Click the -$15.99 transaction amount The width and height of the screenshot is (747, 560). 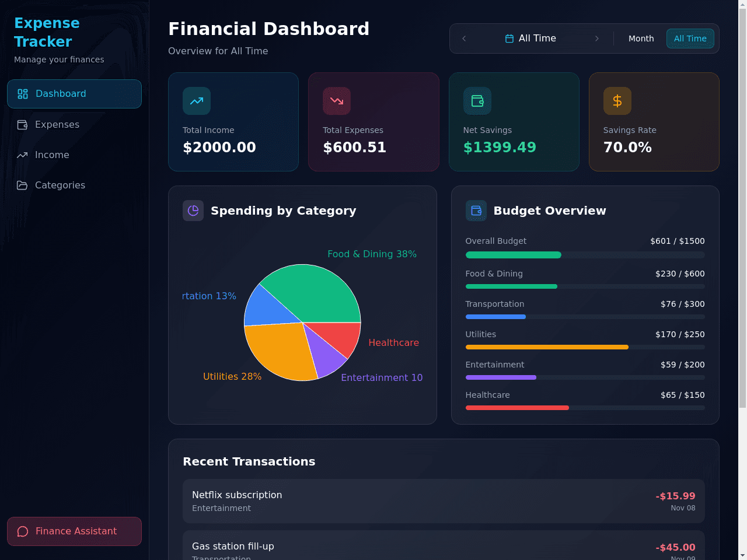click(675, 496)
